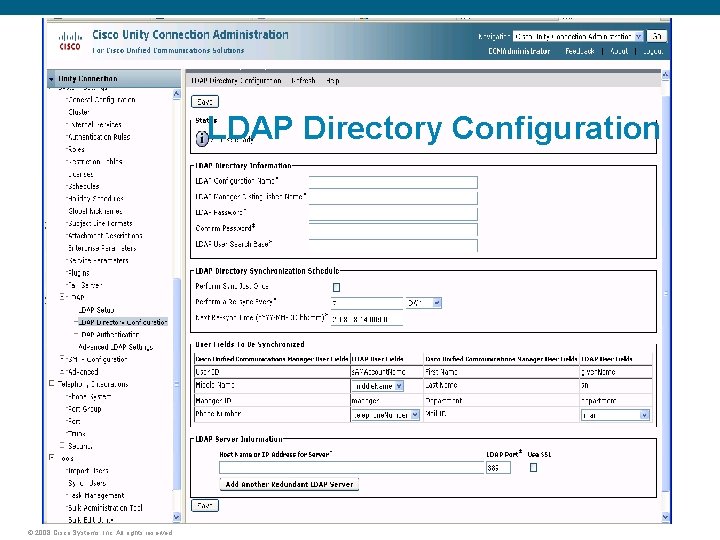Focus the LDAP Configuration Name field

393,182
